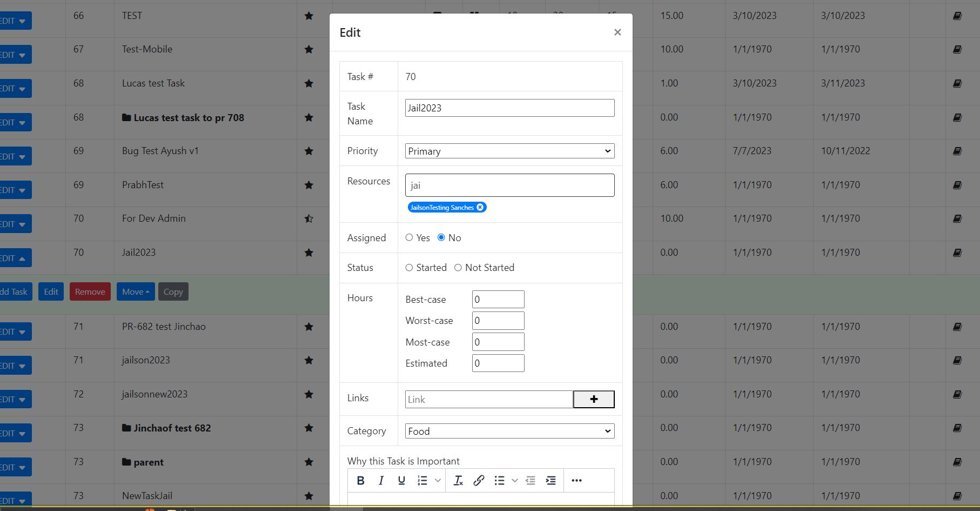Click the red Remove button
Screen dimensions: 980x511
pyautogui.click(x=90, y=291)
